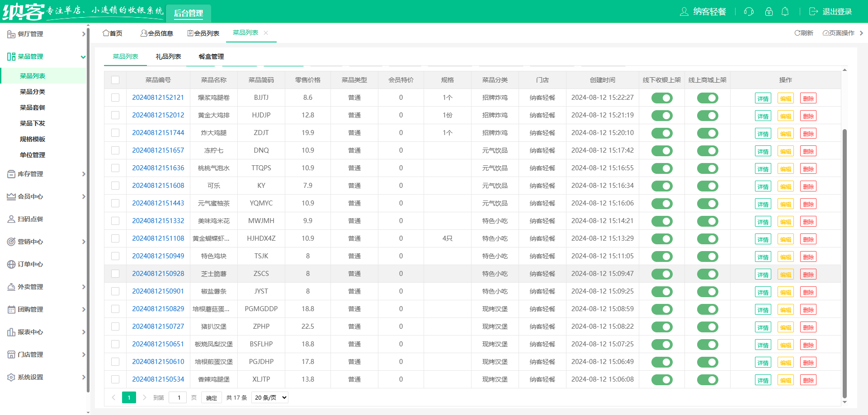Check the select-all checkbox in table header
868x415 pixels.
tap(115, 80)
